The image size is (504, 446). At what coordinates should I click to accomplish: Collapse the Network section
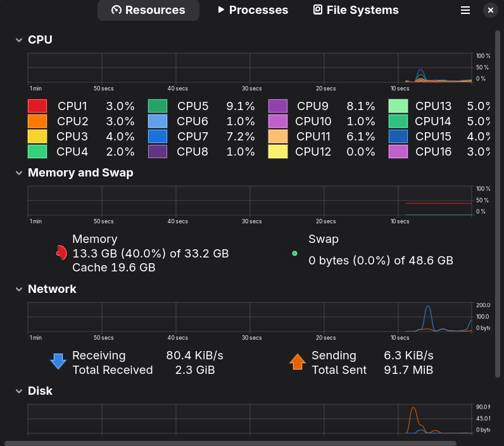19,289
